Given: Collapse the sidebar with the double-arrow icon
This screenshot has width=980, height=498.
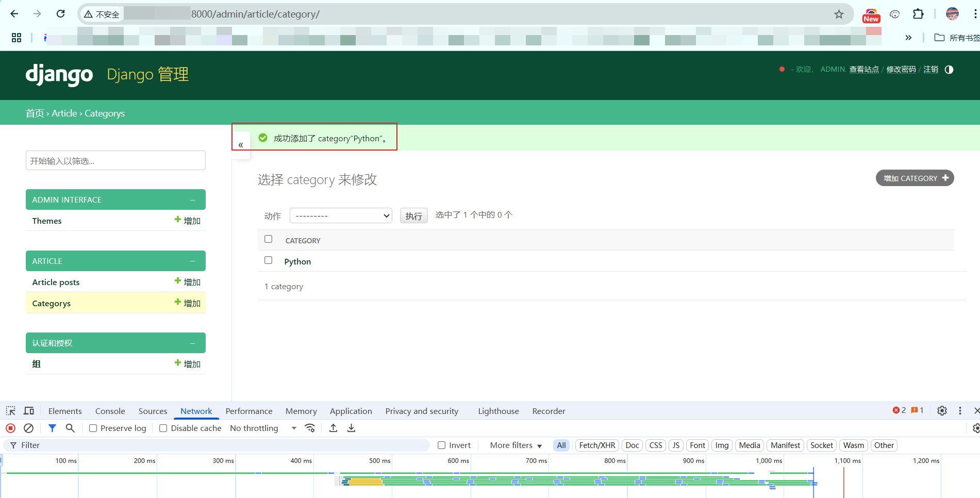Looking at the screenshot, I should coord(241,145).
